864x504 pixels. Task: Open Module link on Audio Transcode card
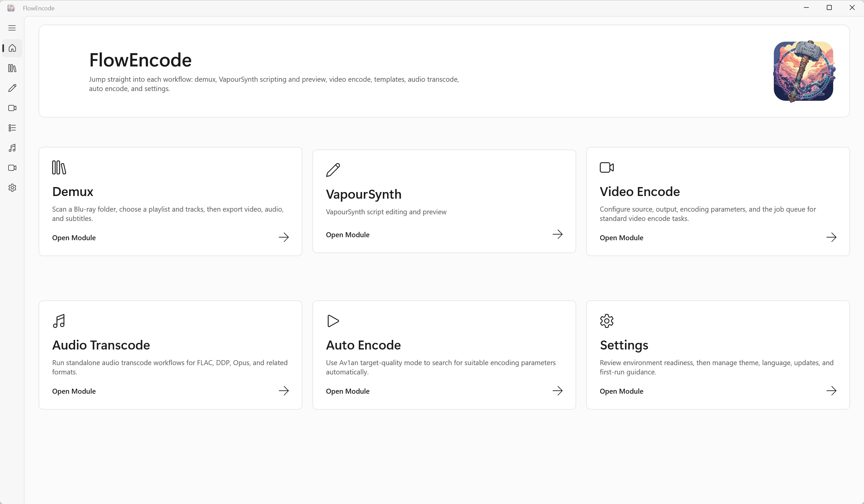click(x=74, y=391)
